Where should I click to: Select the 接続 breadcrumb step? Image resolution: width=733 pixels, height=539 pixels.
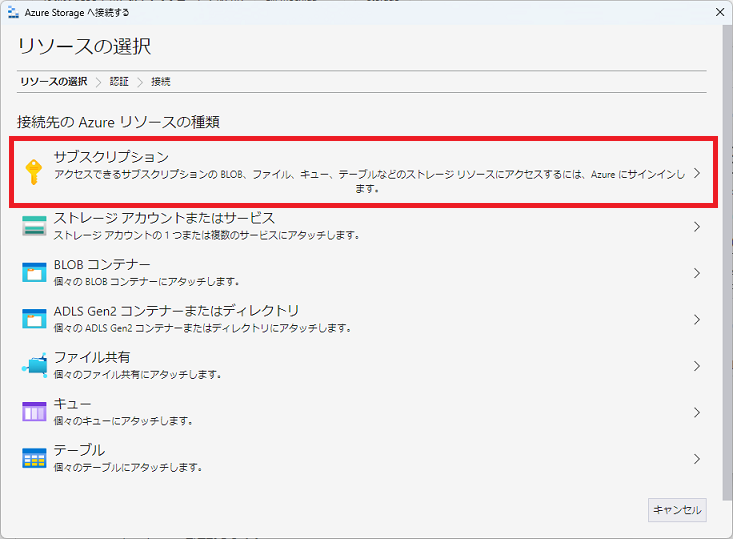tap(161, 81)
